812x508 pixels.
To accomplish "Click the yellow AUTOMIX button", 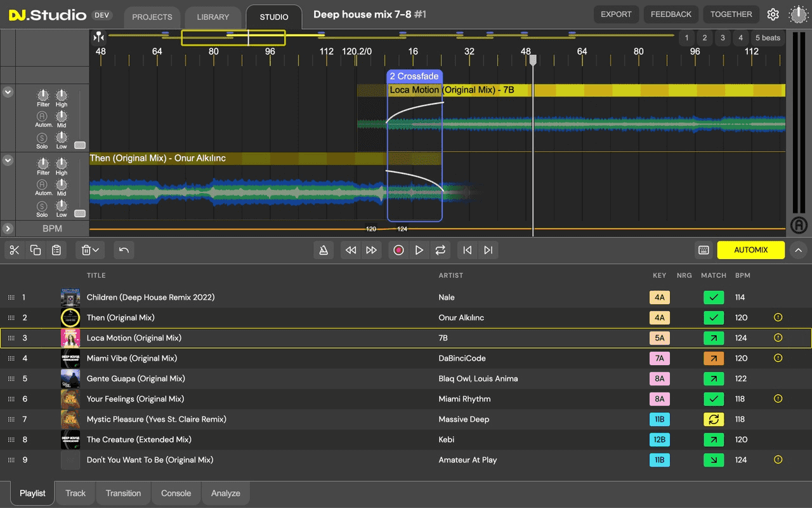I will pos(750,250).
